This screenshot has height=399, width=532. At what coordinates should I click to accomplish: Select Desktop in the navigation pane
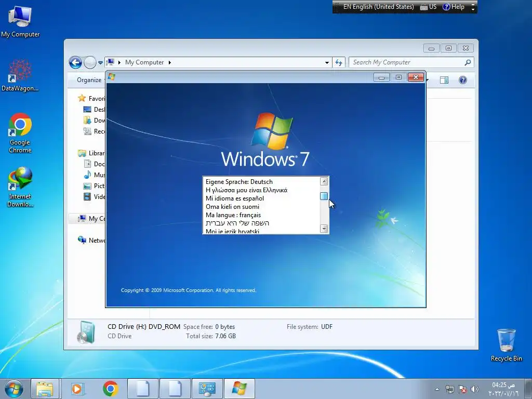(x=95, y=109)
